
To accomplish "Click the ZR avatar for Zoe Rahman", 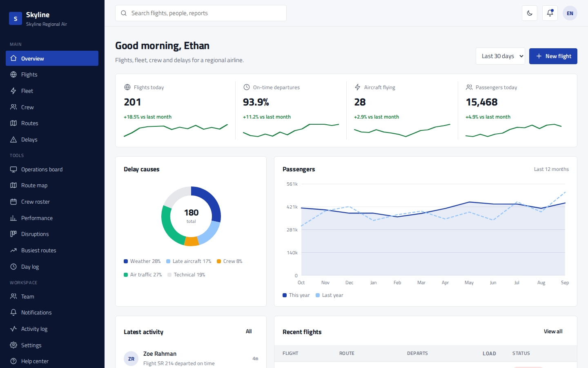I will [x=131, y=359].
